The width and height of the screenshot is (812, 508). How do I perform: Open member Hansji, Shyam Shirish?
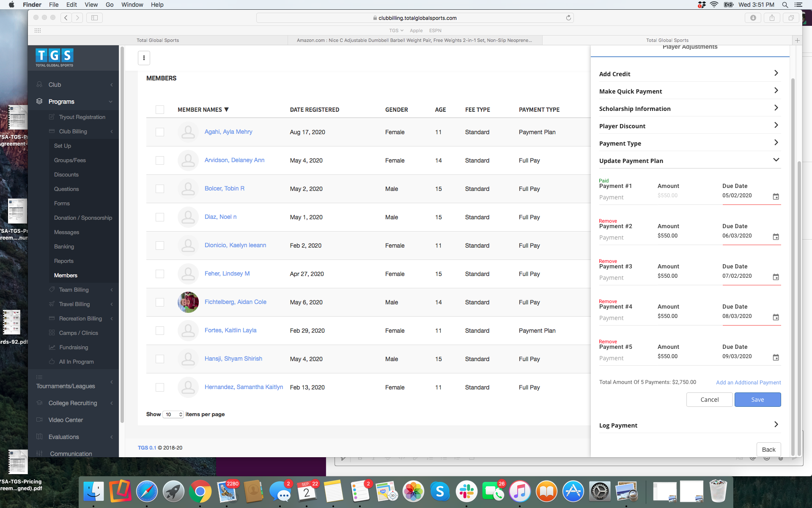click(233, 359)
